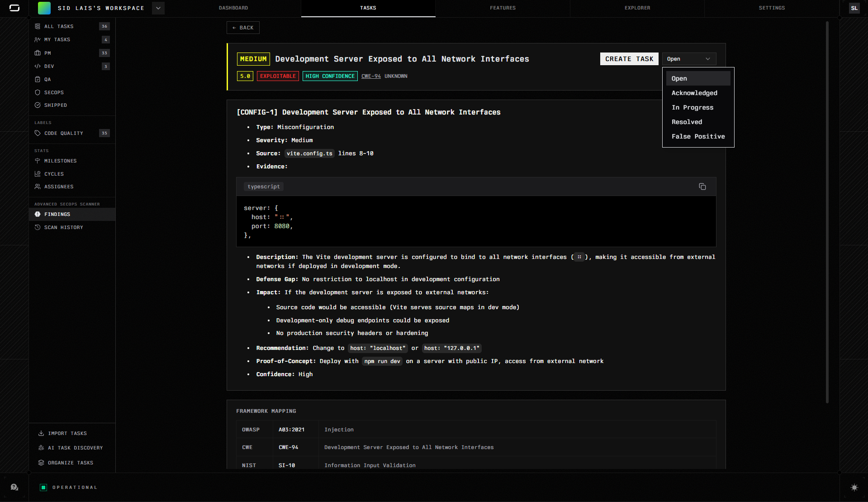This screenshot has width=868, height=502.
Task: Select Resolved status option
Action: click(x=698, y=122)
